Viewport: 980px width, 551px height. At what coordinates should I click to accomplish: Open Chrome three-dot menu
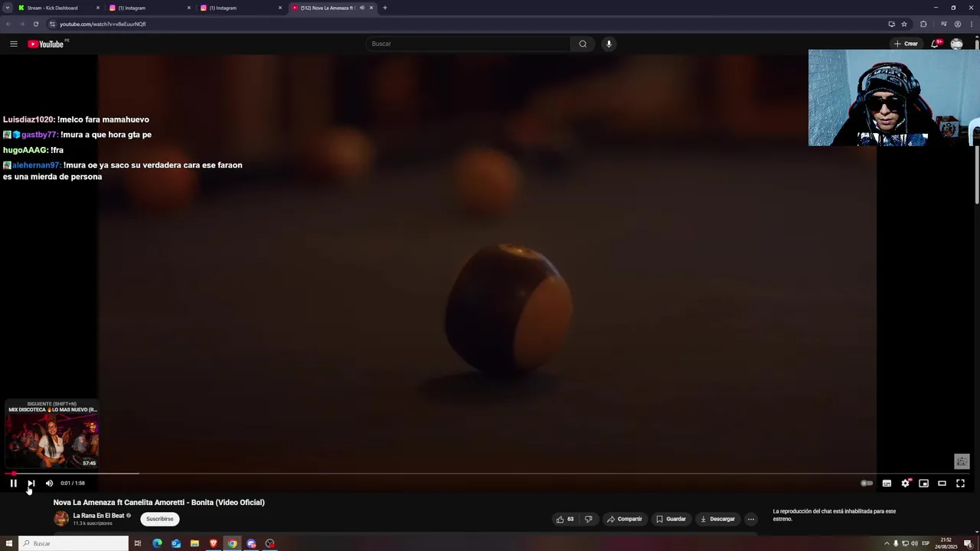pos(971,24)
